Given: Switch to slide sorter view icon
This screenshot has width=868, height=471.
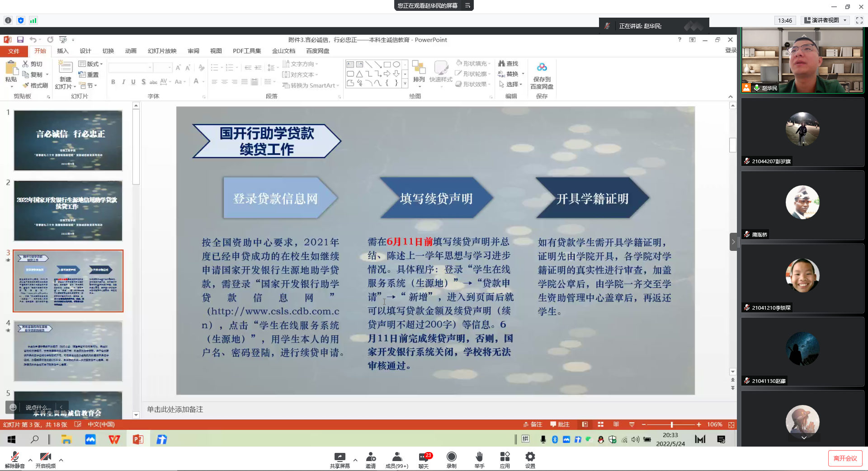Looking at the screenshot, I should click(600, 424).
